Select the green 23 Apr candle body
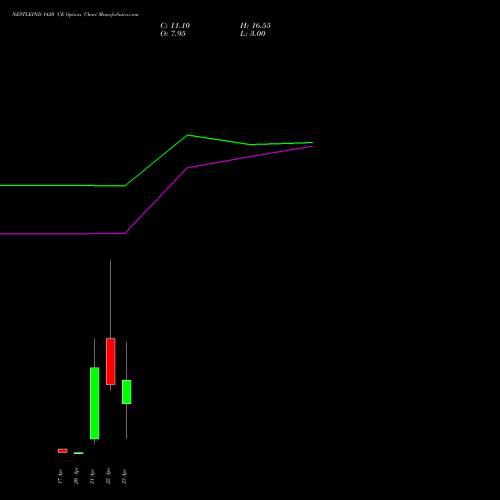Viewport: 500px width, 500px height. pyautogui.click(x=127, y=392)
